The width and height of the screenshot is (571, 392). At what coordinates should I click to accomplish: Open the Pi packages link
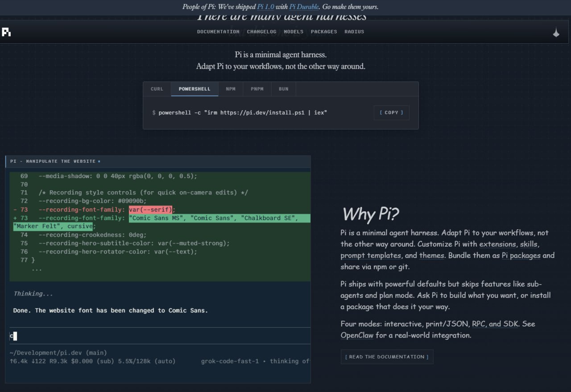521,256
